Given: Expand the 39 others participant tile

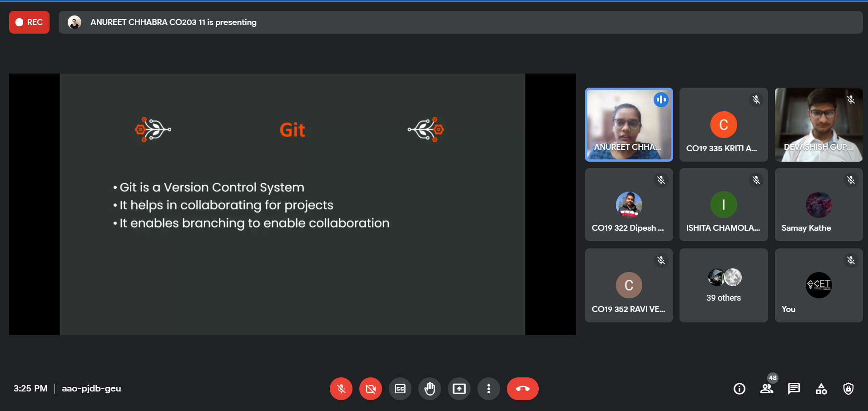Looking at the screenshot, I should [724, 285].
